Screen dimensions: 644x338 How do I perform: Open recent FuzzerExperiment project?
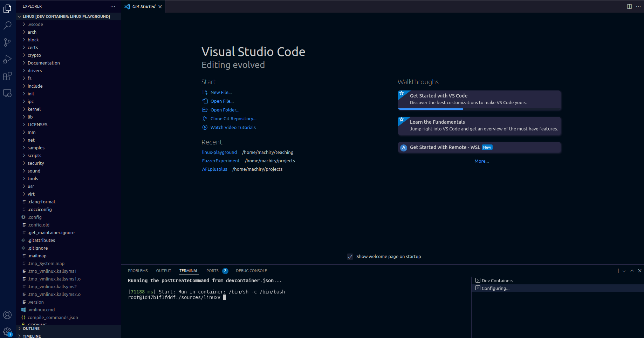(221, 161)
